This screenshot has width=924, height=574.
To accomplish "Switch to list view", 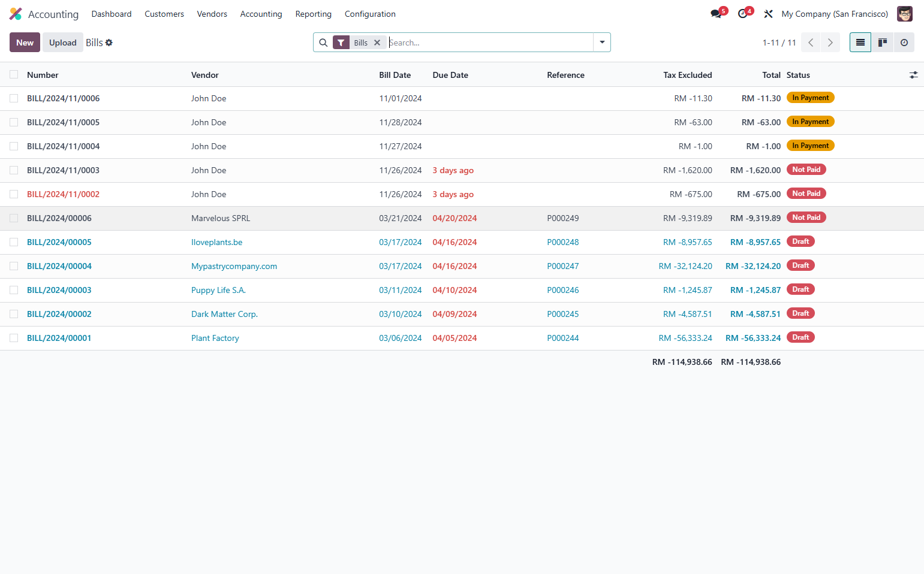I will click(860, 43).
